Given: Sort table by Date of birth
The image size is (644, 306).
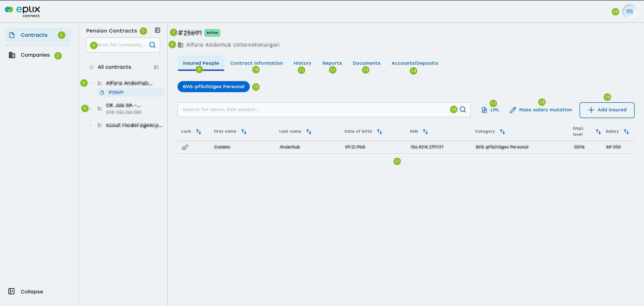Looking at the screenshot, I should (379, 131).
